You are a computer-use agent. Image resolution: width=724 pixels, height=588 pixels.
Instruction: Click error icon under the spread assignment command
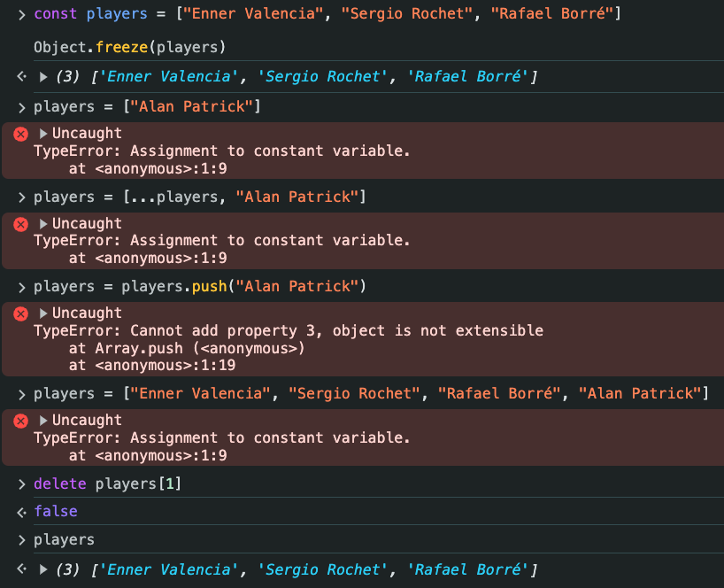pyautogui.click(x=20, y=223)
